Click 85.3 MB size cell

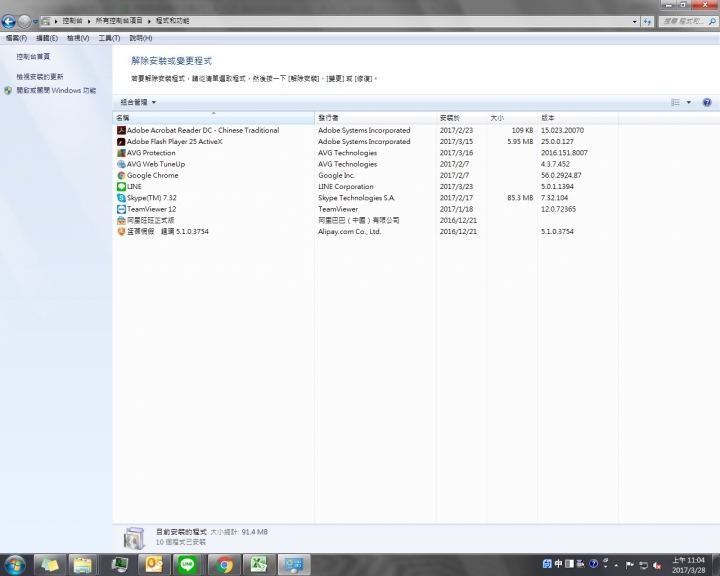point(520,198)
